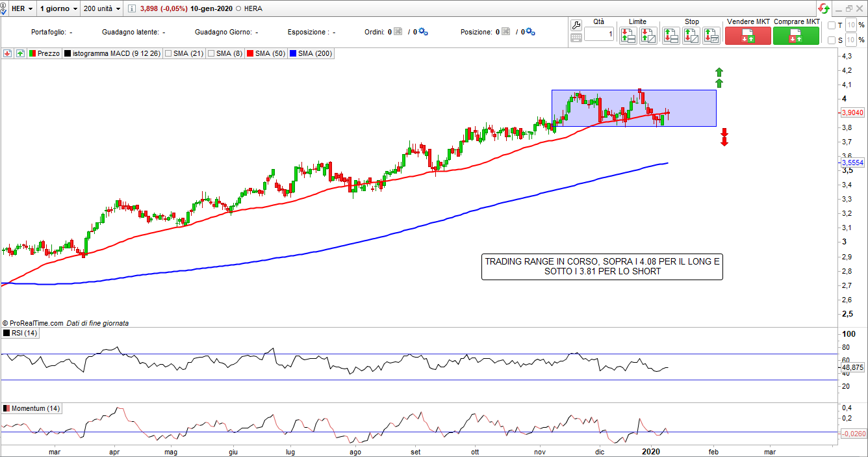
Task: Open the 1 giorno timeframe dropdown
Action: point(58,9)
